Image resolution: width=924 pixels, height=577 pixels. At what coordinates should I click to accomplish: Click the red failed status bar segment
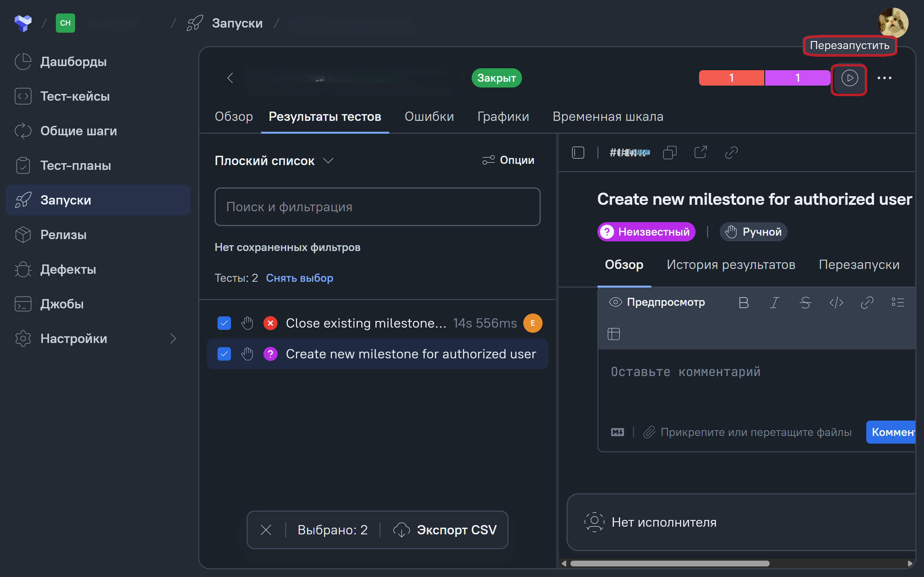(731, 78)
